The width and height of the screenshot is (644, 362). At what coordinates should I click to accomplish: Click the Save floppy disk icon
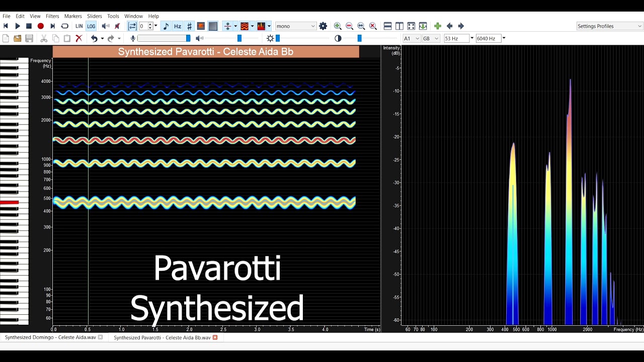coord(29,38)
